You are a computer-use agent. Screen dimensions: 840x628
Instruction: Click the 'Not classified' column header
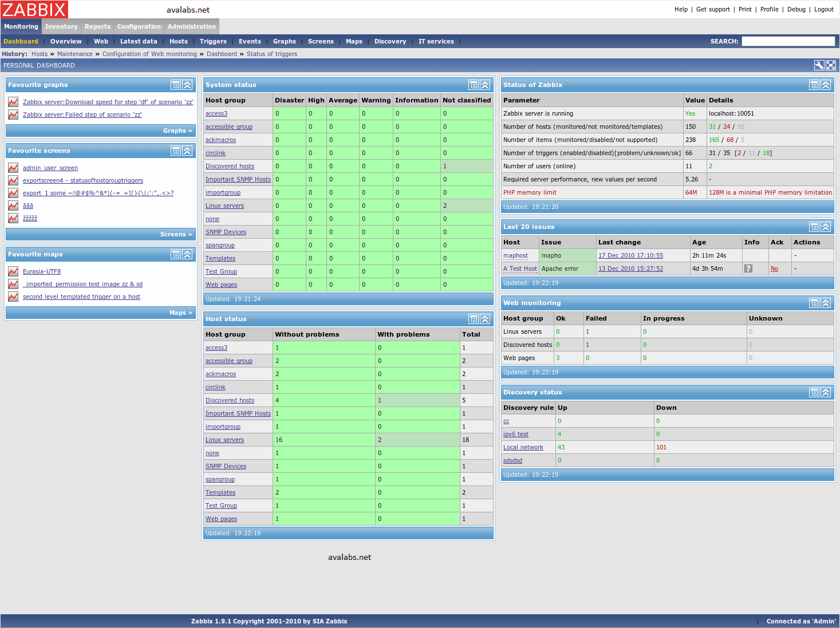pyautogui.click(x=467, y=100)
